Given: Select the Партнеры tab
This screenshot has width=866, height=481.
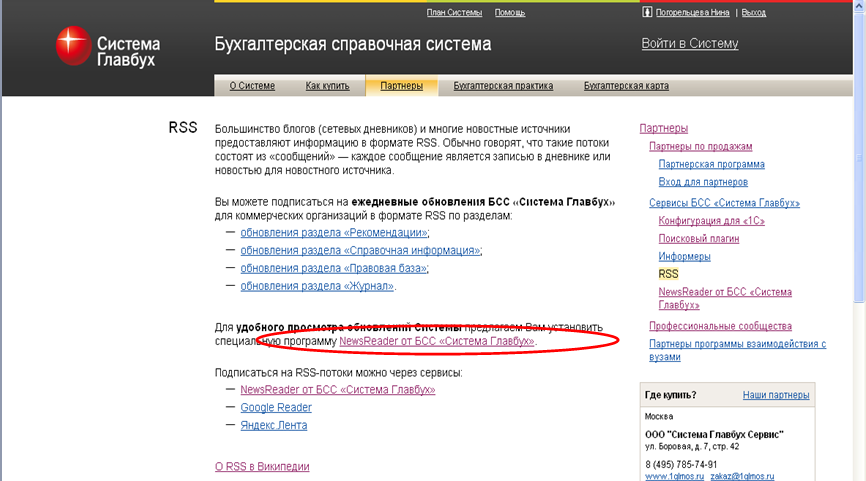Looking at the screenshot, I should pyautogui.click(x=402, y=86).
